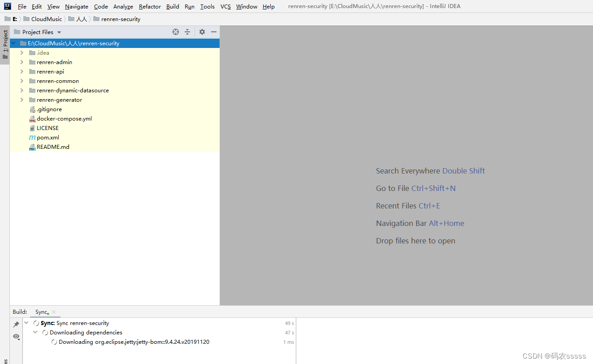Open the Project Files view dropdown
This screenshot has height=364, width=593.
(38, 32)
